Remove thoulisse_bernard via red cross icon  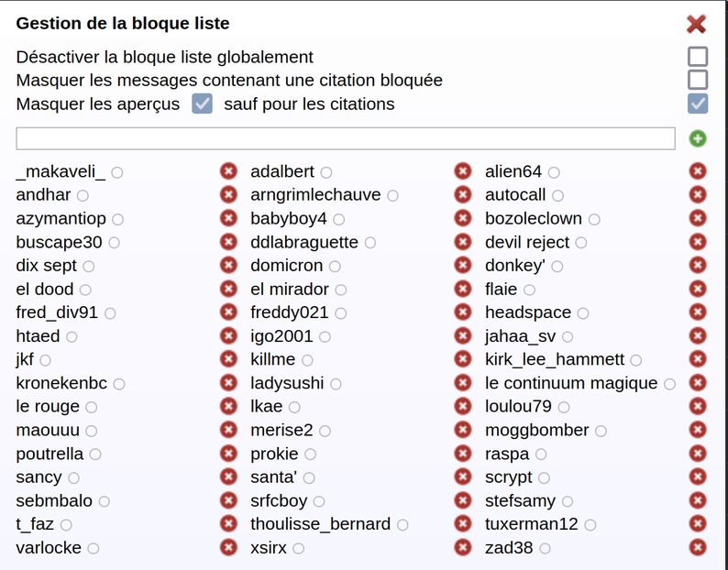[463, 524]
